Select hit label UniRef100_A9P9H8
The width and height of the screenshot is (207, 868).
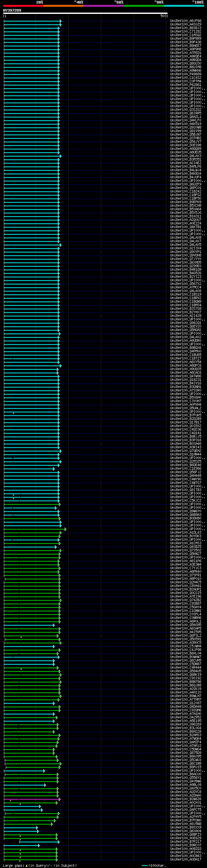(186, 49)
